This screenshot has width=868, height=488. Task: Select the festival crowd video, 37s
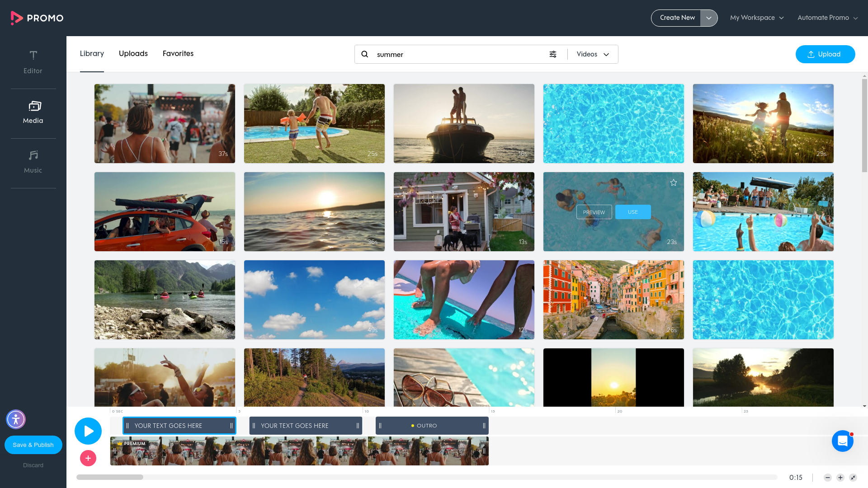click(165, 123)
